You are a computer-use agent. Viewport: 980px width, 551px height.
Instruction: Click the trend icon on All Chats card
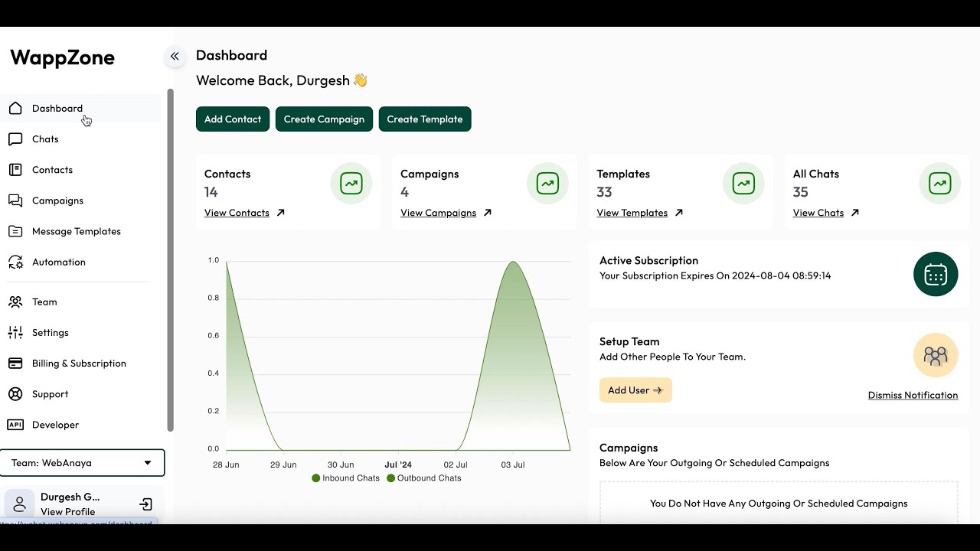pos(939,183)
